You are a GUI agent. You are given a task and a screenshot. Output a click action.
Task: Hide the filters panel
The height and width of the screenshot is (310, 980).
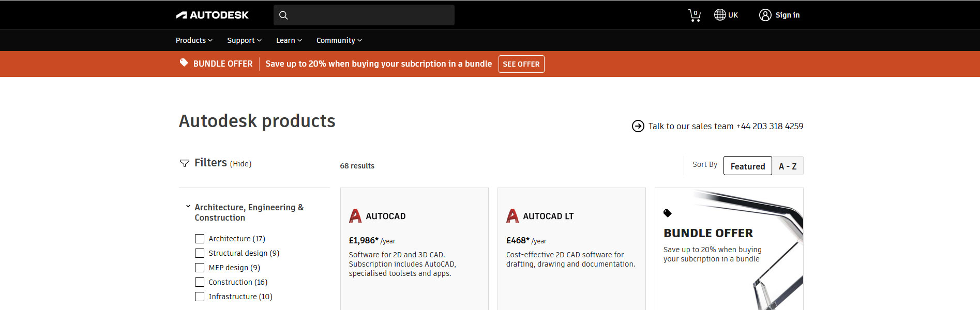(x=240, y=164)
